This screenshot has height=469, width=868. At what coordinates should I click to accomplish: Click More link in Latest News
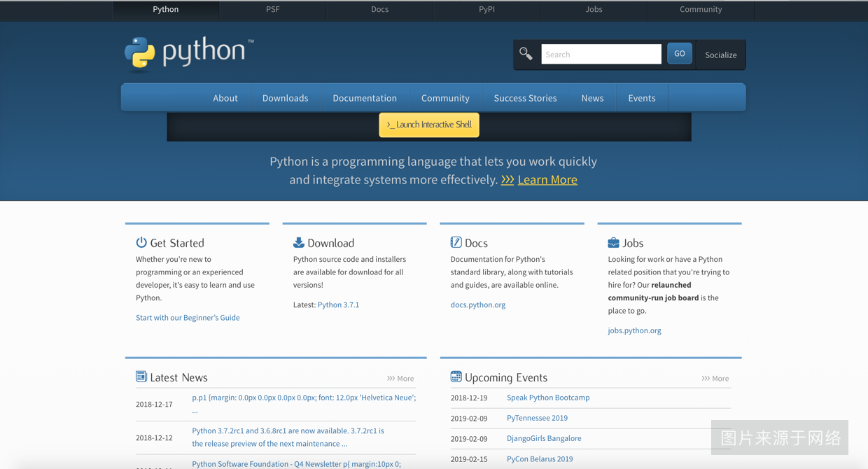click(400, 379)
